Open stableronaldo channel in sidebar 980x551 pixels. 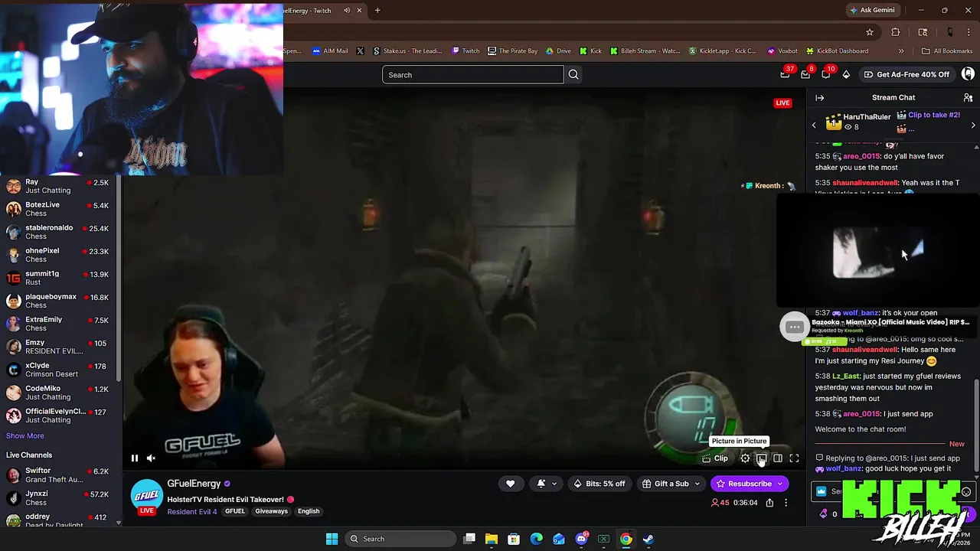coord(61,232)
